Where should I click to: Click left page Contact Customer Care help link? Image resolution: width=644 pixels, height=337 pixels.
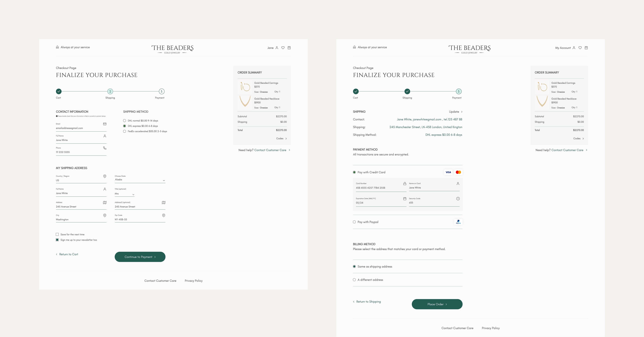[270, 150]
